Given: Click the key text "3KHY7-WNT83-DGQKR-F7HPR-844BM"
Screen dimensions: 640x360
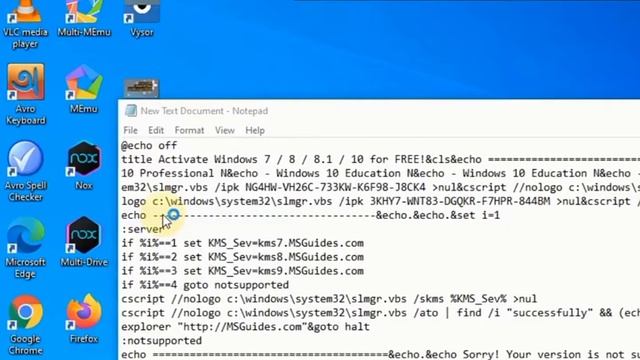Looking at the screenshot, I should point(460,201).
